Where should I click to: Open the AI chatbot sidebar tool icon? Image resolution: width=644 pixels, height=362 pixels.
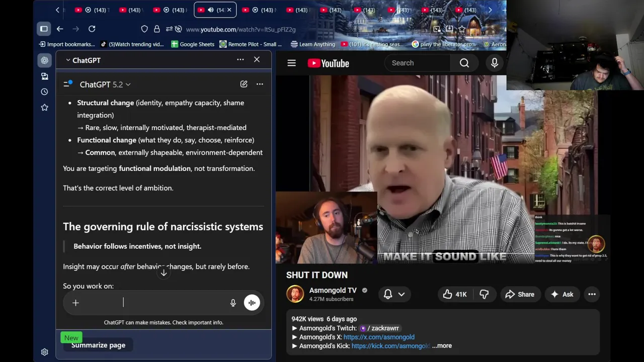coord(45,60)
